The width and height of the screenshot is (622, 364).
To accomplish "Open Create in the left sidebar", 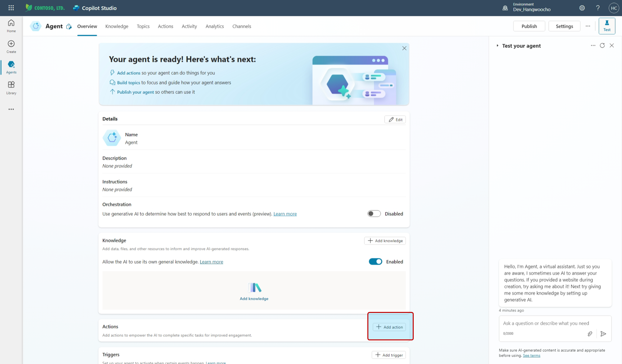I will [11, 47].
